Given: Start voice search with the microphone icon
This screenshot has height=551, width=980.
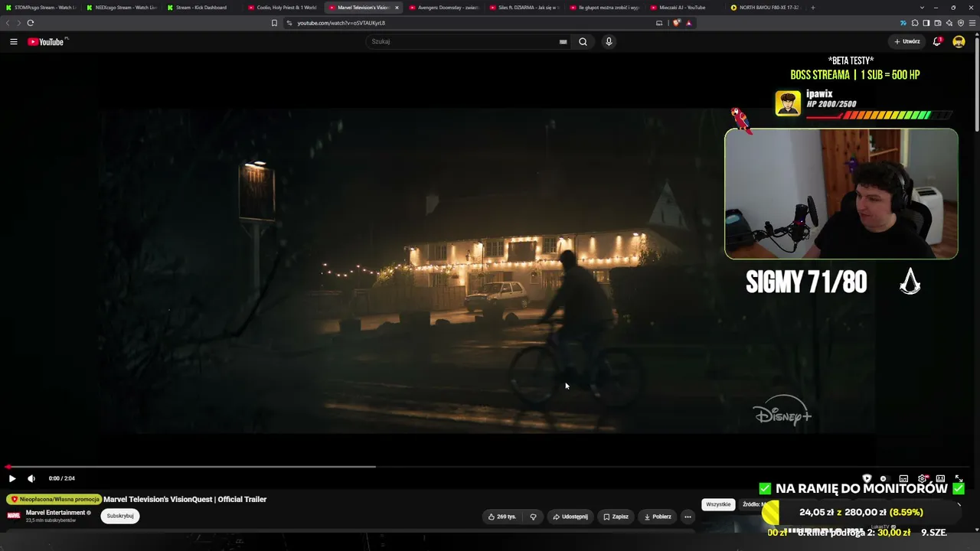Looking at the screenshot, I should click(609, 41).
